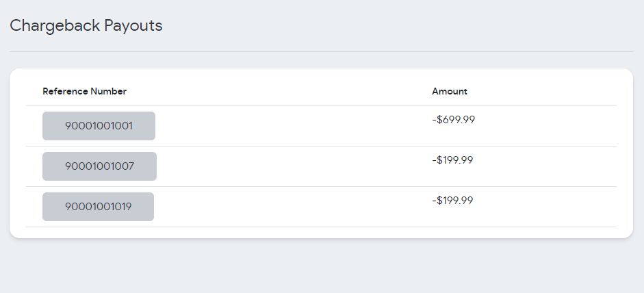Image resolution: width=644 pixels, height=293 pixels.
Task: Click the word Reference in the column header
Action: pos(65,92)
